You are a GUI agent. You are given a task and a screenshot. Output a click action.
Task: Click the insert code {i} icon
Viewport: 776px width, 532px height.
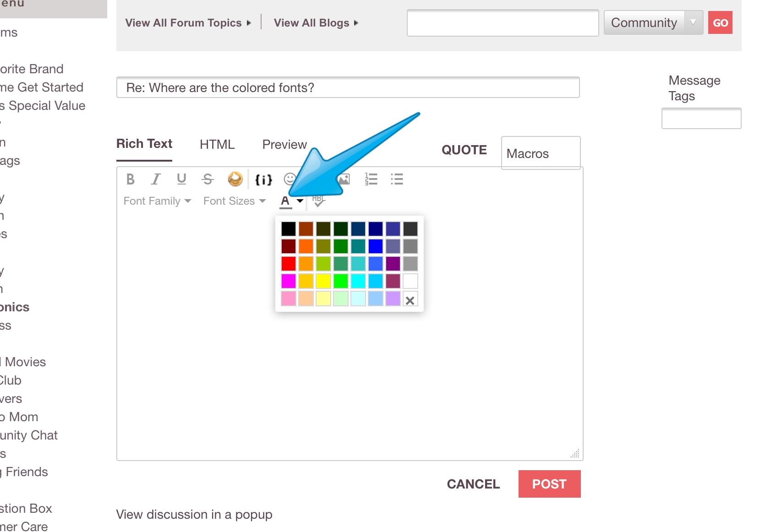(x=263, y=179)
